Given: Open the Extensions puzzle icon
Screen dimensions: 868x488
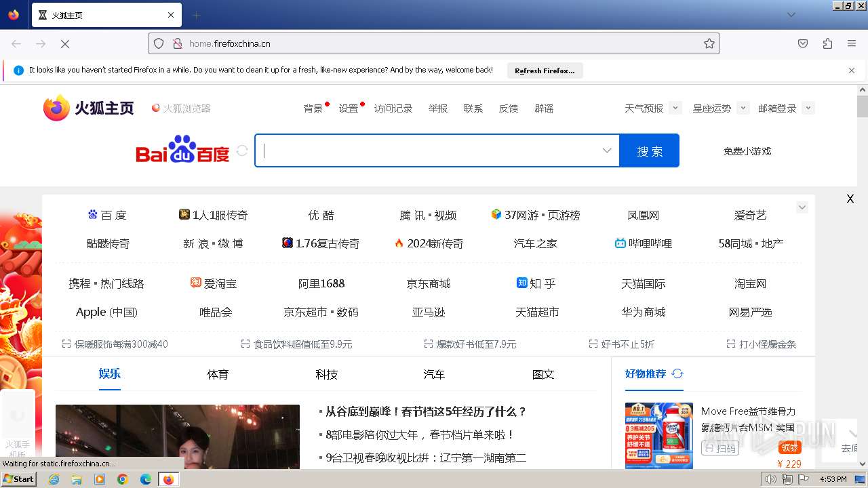Looking at the screenshot, I should click(x=827, y=43).
